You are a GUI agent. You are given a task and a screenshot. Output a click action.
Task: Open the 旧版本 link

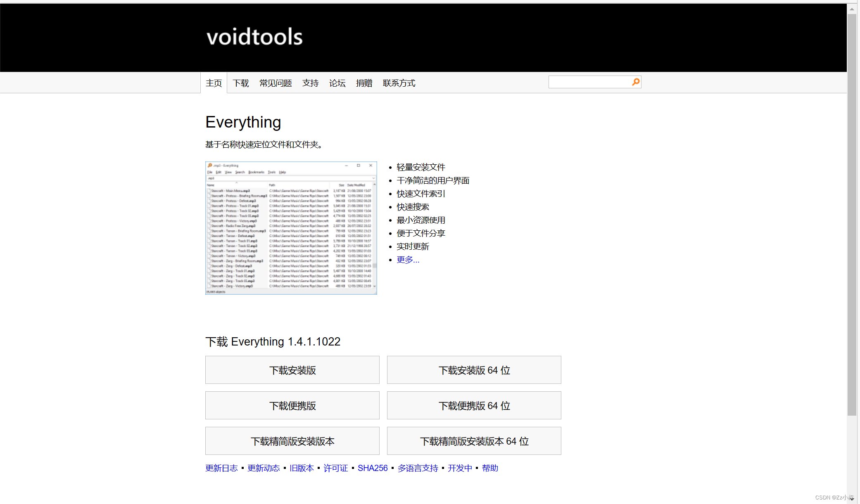pos(302,468)
